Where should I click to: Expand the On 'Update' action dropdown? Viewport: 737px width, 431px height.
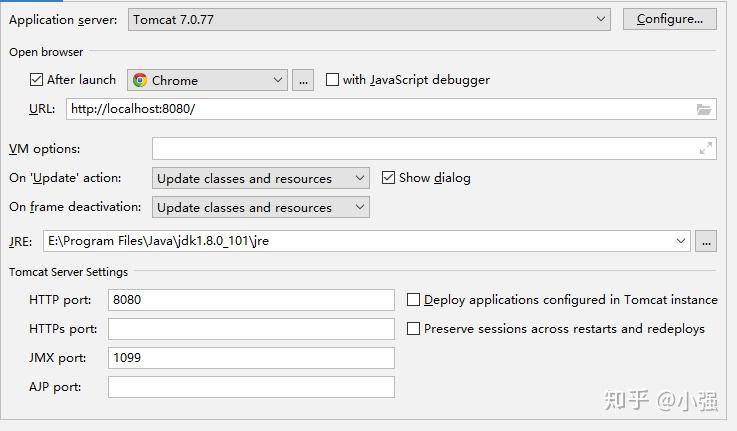pos(261,178)
